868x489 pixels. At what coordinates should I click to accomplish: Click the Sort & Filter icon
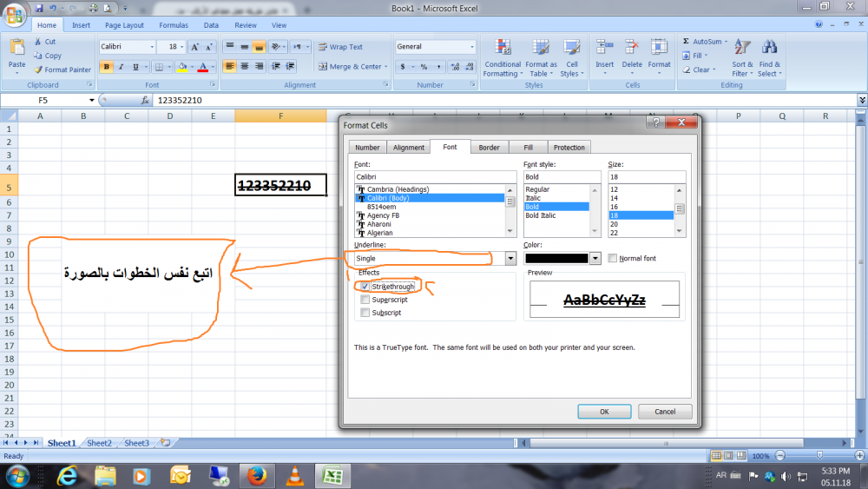click(742, 49)
